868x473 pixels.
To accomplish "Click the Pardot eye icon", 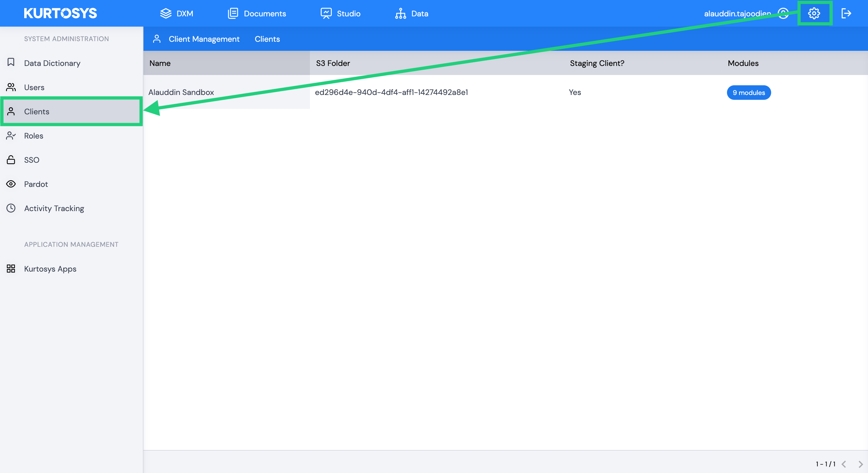I will pyautogui.click(x=11, y=184).
